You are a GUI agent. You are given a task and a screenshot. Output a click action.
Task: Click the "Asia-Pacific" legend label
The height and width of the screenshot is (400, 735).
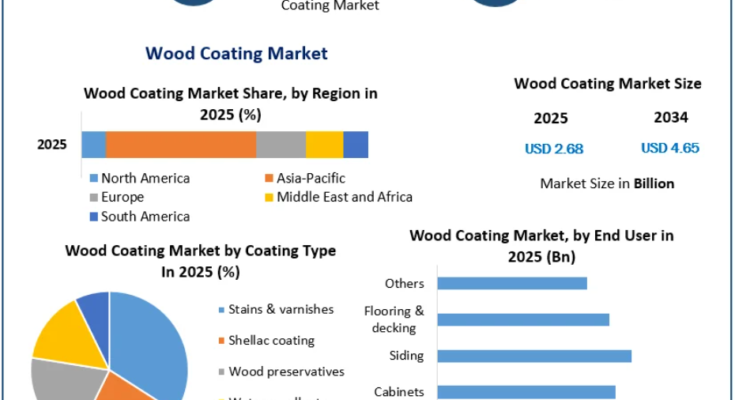pos(311,178)
